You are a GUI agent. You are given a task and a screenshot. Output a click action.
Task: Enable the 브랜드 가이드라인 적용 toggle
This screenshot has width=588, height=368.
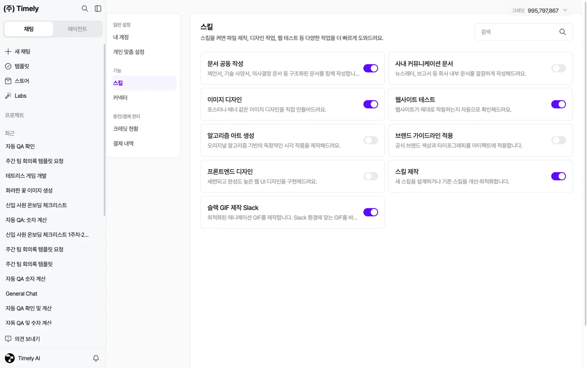558,140
